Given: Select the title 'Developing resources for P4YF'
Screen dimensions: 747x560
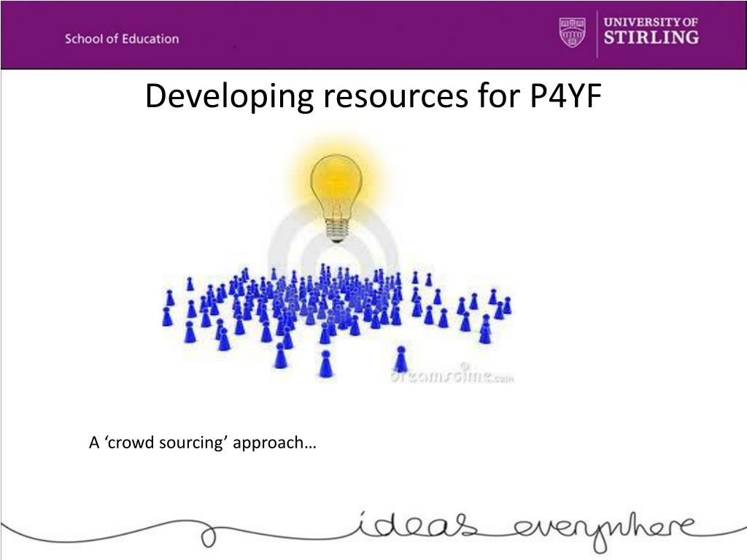Looking at the screenshot, I should click(x=373, y=96).
